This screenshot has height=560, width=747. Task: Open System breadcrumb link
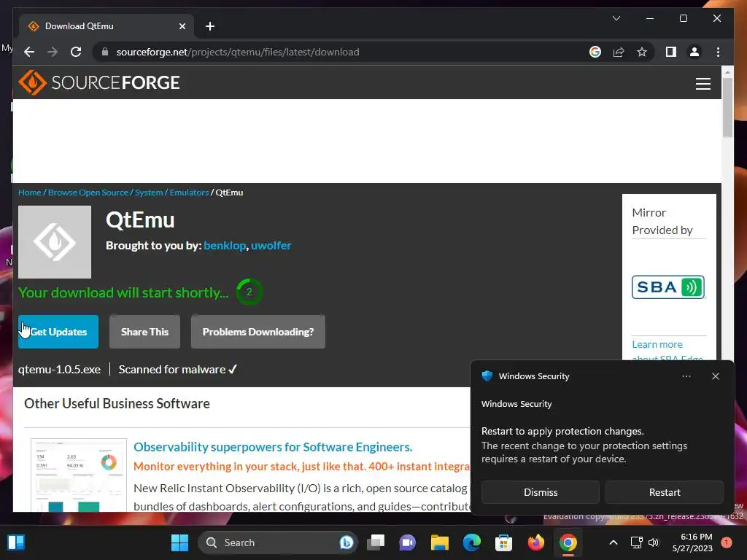[x=149, y=192]
